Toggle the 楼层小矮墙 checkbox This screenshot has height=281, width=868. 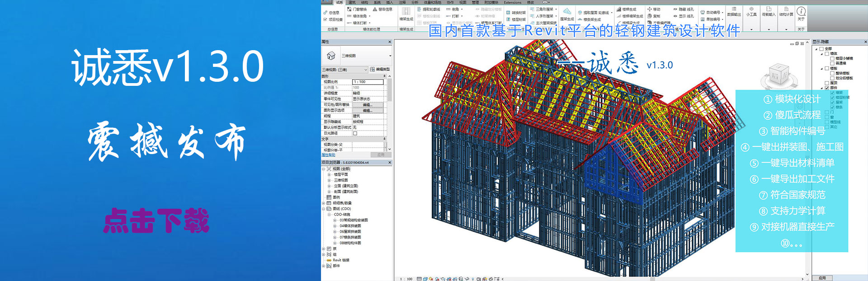[x=832, y=59]
